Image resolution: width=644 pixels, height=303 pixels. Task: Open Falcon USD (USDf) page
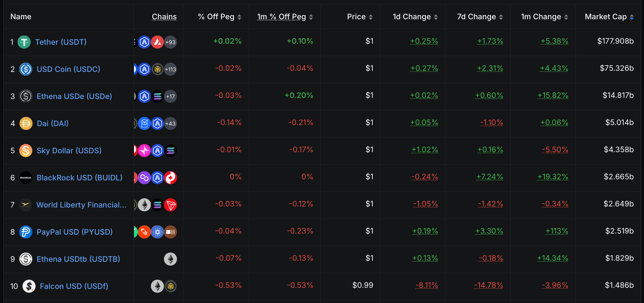tap(74, 286)
